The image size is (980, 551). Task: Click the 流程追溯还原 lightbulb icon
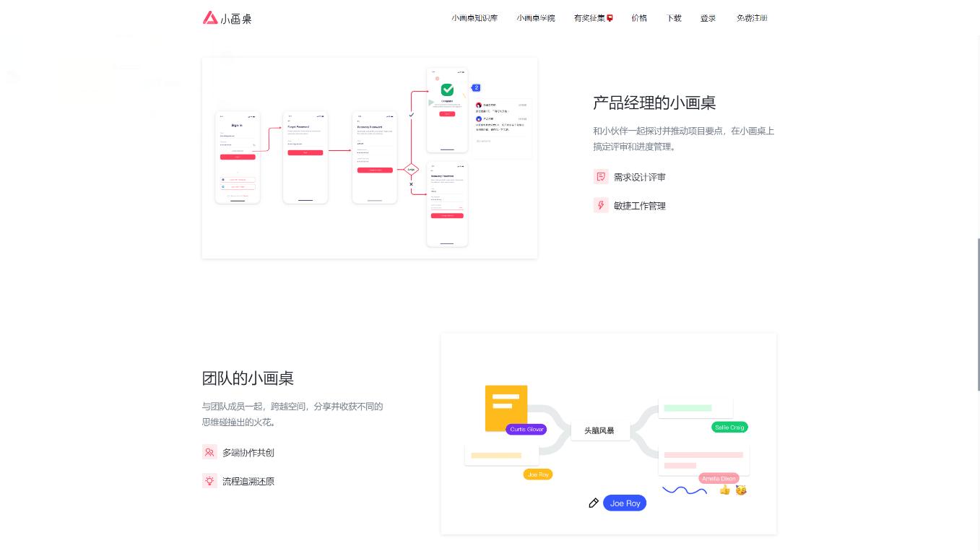tap(209, 481)
